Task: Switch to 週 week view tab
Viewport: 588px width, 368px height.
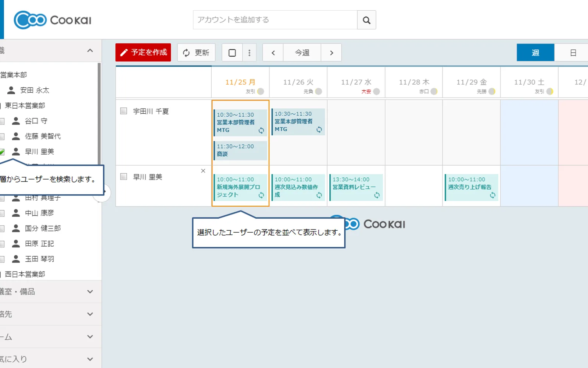Action: [x=535, y=53]
